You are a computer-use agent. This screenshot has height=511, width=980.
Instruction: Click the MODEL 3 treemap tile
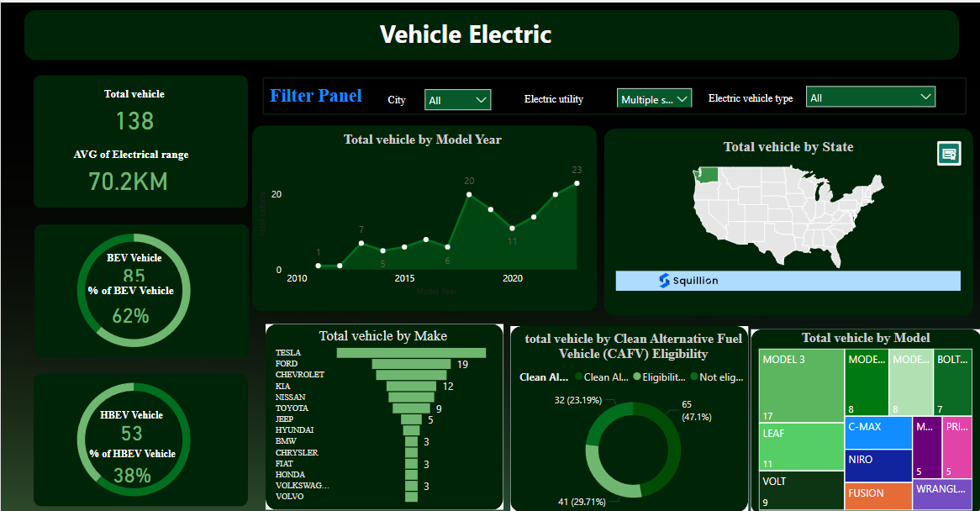pyautogui.click(x=798, y=385)
